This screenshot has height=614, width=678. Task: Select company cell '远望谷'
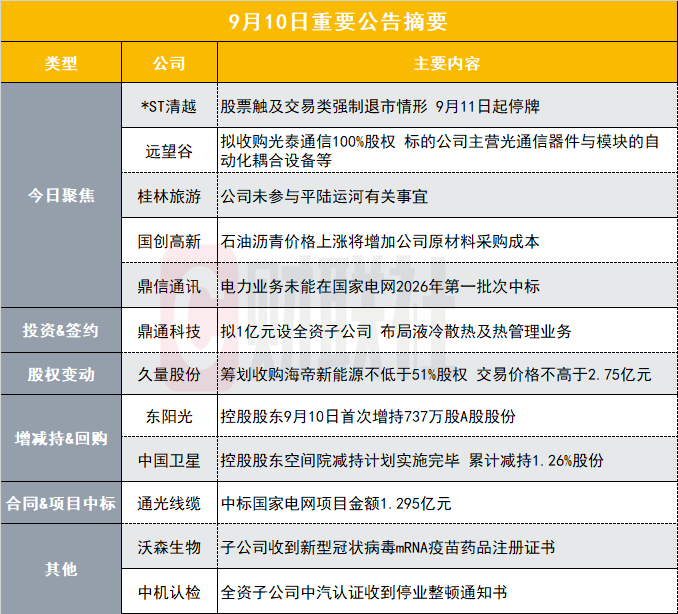point(169,150)
